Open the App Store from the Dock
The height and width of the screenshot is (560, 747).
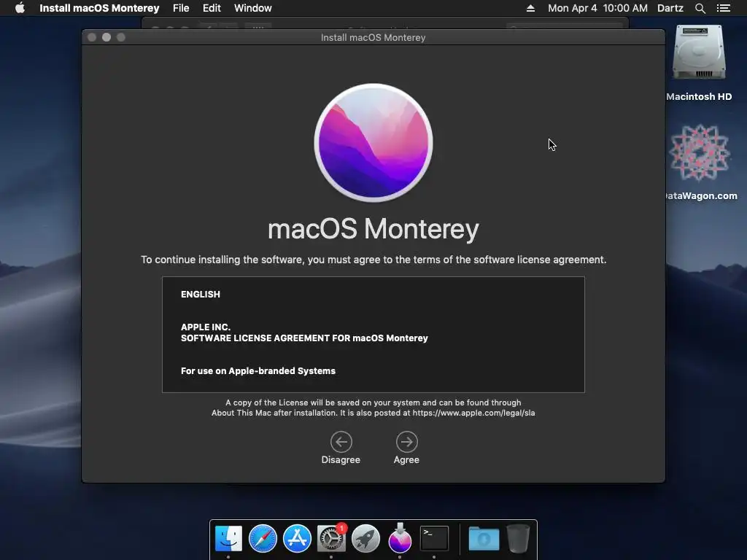point(297,538)
